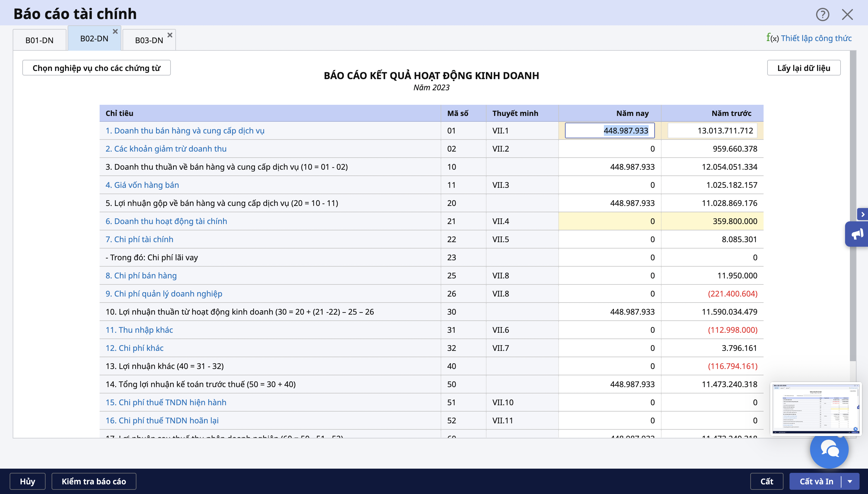Open the chat support bubble icon
The image size is (868, 494).
tap(829, 450)
